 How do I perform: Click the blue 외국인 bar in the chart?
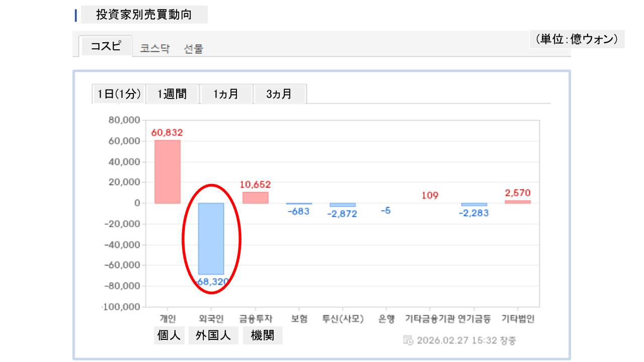pos(211,238)
